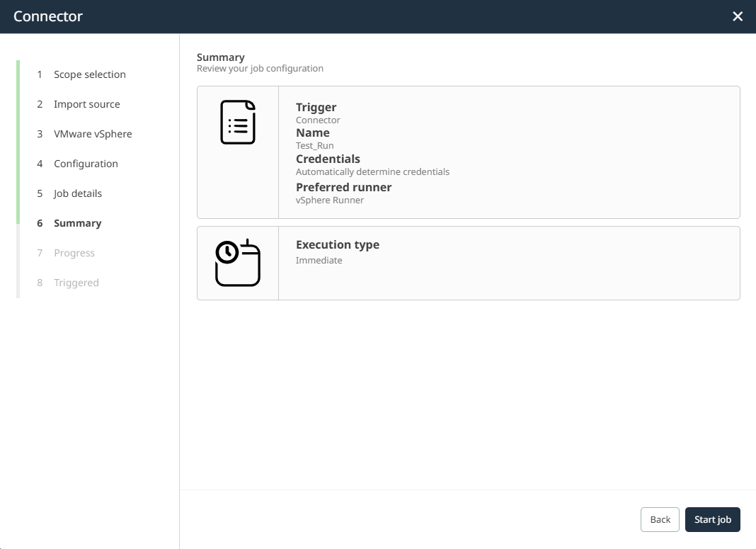The width and height of the screenshot is (756, 549).
Task: Click Review your job configuration subtitle
Action: [x=260, y=69]
